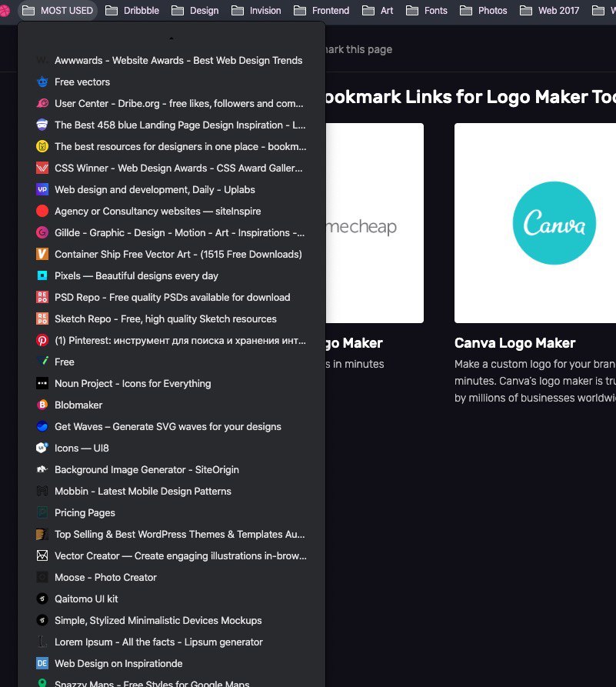Open the Free bookmark entry

point(171,362)
